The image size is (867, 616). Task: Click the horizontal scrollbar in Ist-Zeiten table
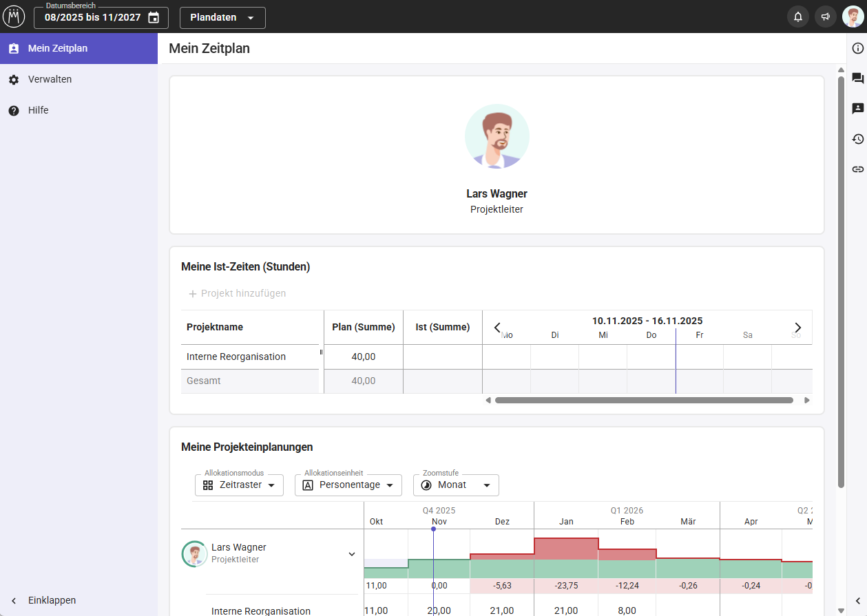[643, 400]
